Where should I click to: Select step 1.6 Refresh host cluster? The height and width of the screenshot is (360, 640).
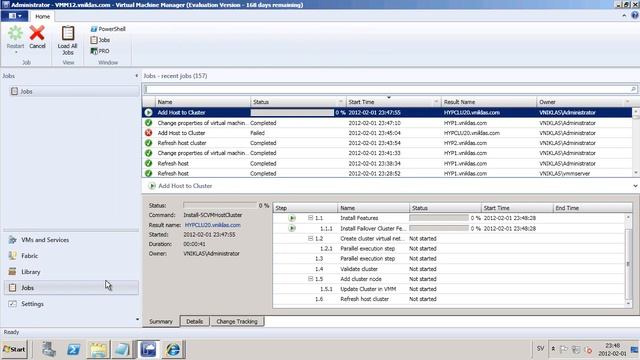point(449,299)
